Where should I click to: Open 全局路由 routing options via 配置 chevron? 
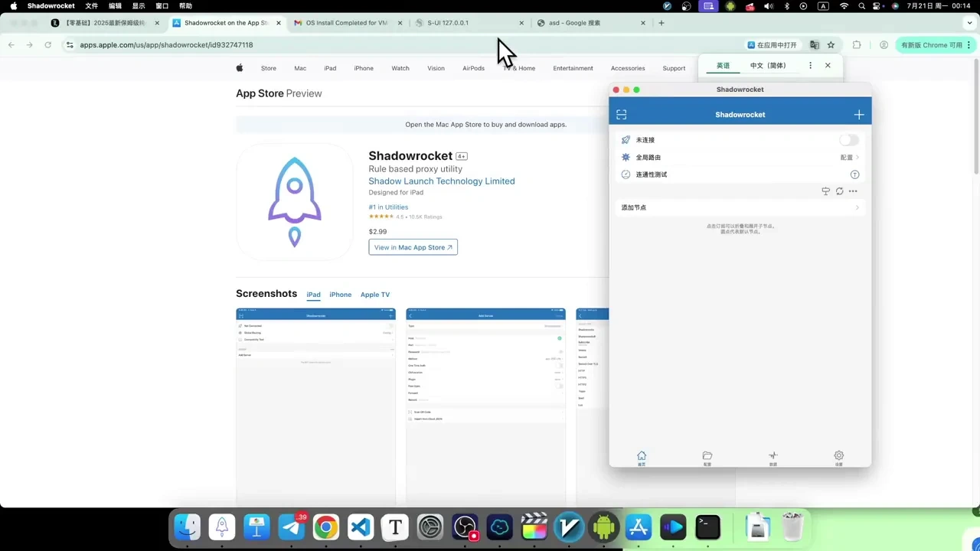pyautogui.click(x=850, y=158)
